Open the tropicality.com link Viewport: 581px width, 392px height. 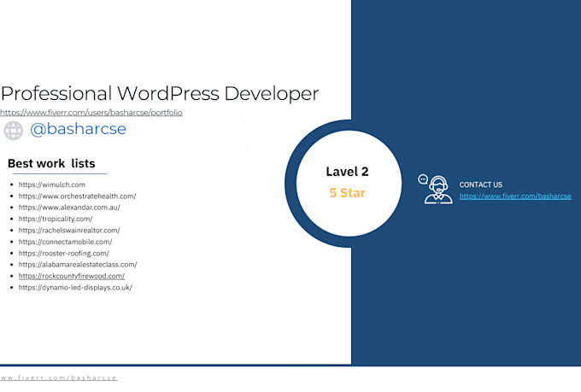click(56, 219)
